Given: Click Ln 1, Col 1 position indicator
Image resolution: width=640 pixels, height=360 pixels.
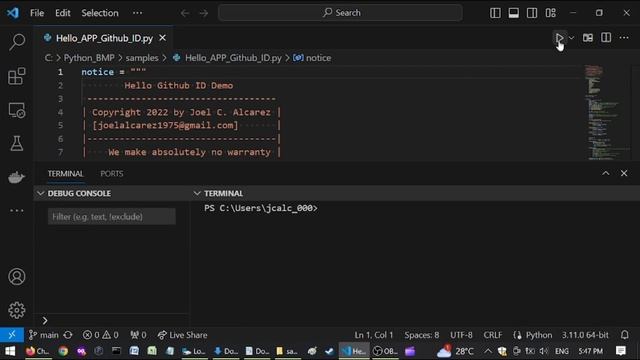Looking at the screenshot, I should click(373, 335).
